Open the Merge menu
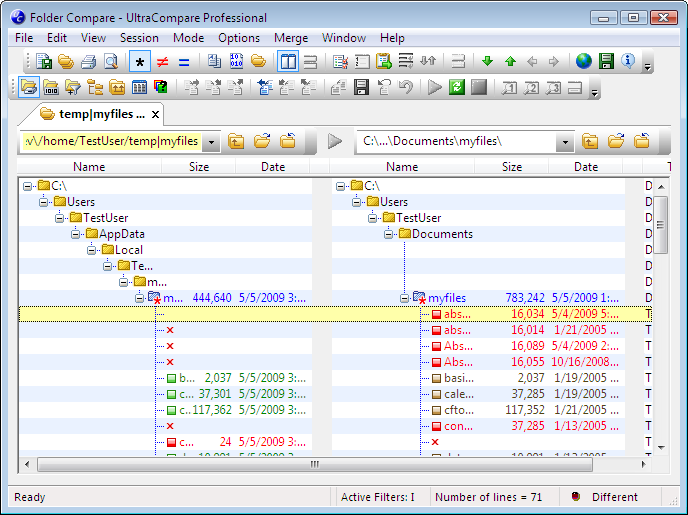 [x=291, y=38]
